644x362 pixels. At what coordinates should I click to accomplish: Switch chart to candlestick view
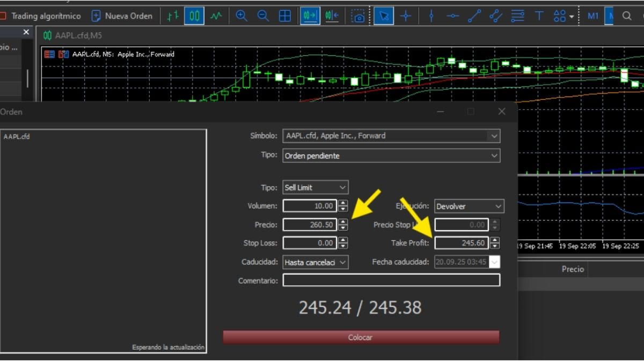(x=194, y=16)
